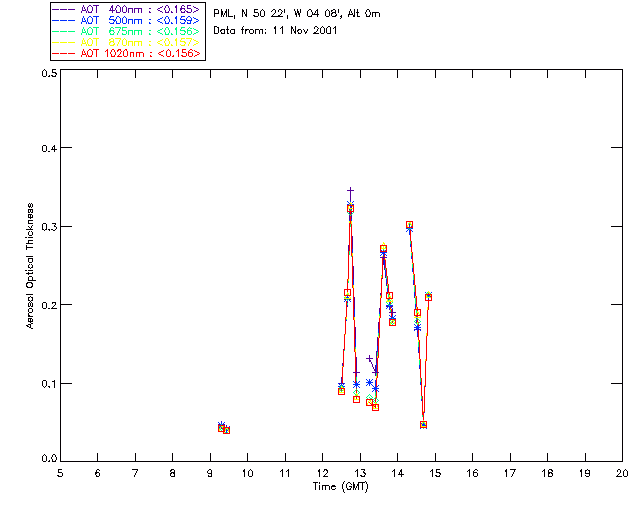Image resolution: width=640 pixels, height=512 pixels.
Task: Click x-axis tick label 6
Action: 98,474
